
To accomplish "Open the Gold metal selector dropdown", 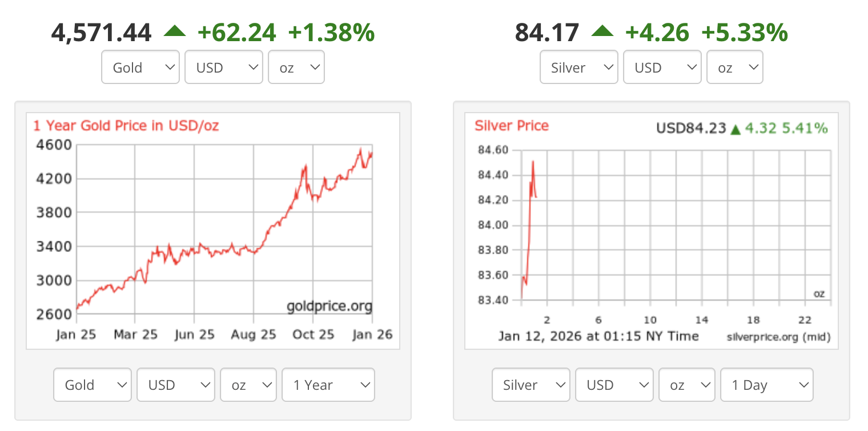I will pyautogui.click(x=140, y=67).
